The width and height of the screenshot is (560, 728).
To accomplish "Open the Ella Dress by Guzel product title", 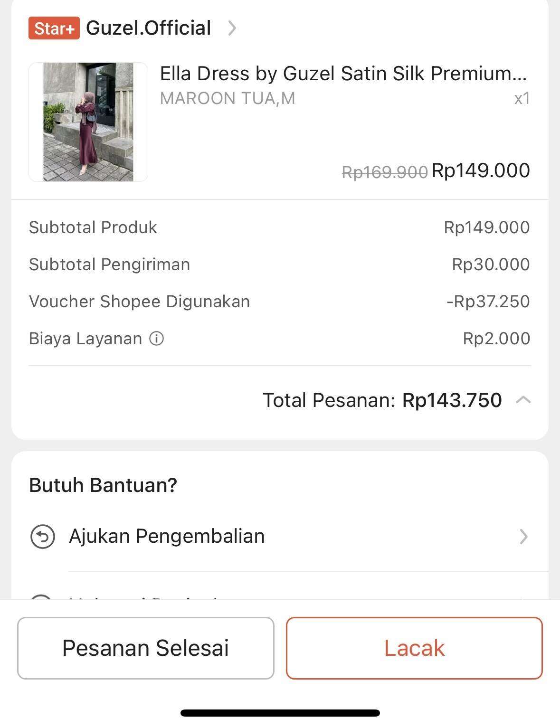I will pyautogui.click(x=343, y=74).
